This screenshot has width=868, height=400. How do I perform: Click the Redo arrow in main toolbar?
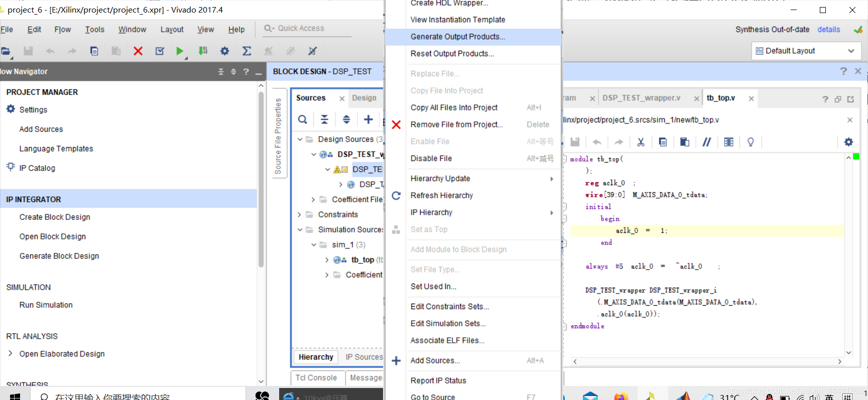72,51
